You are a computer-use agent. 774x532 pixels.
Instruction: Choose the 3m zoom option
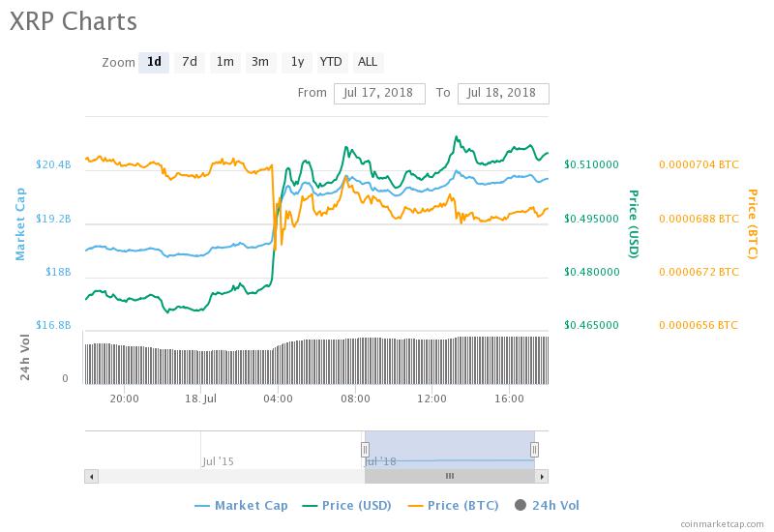pyautogui.click(x=260, y=62)
